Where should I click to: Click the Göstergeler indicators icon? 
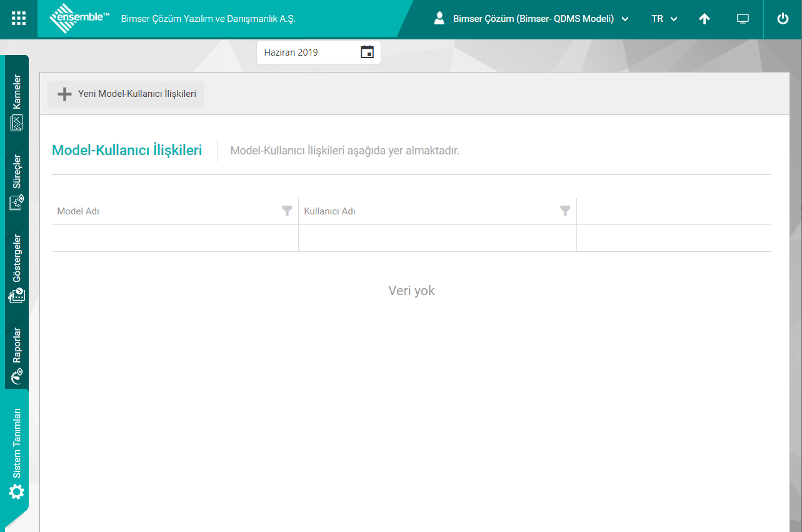[x=17, y=295]
